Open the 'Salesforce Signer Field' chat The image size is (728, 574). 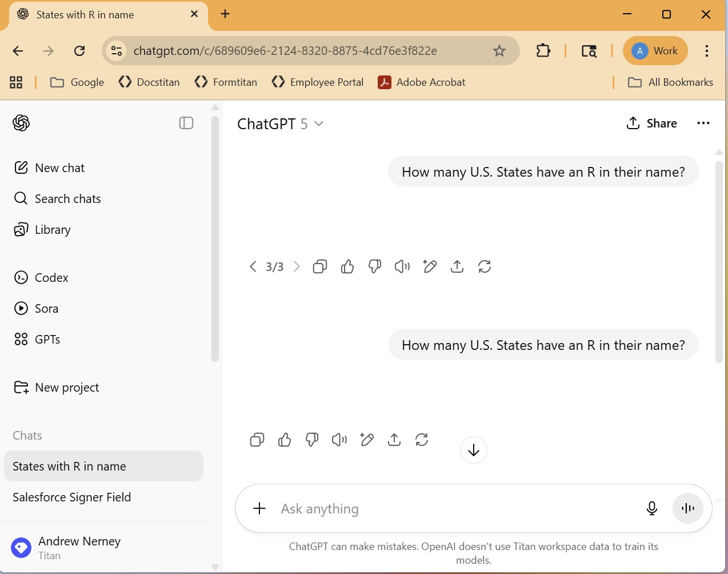point(103,497)
